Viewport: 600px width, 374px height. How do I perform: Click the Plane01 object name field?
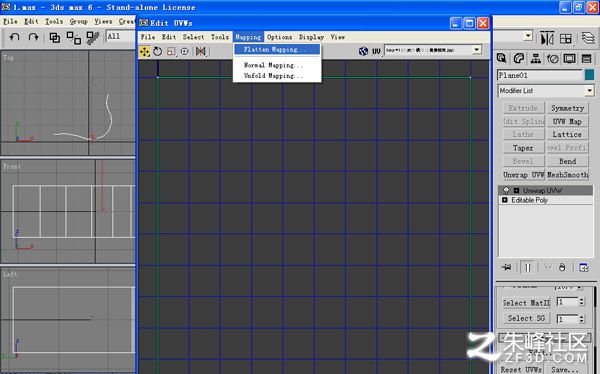[x=540, y=75]
